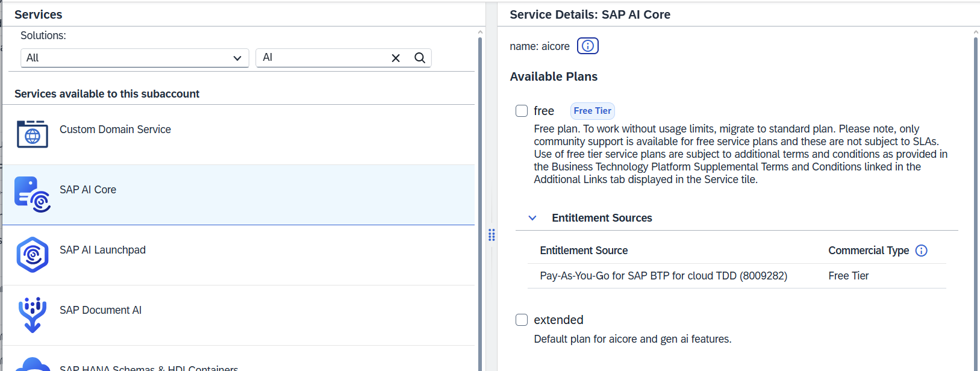Click the SAP HANA Schemas cloud icon
Image resolution: width=980 pixels, height=371 pixels.
tap(33, 364)
